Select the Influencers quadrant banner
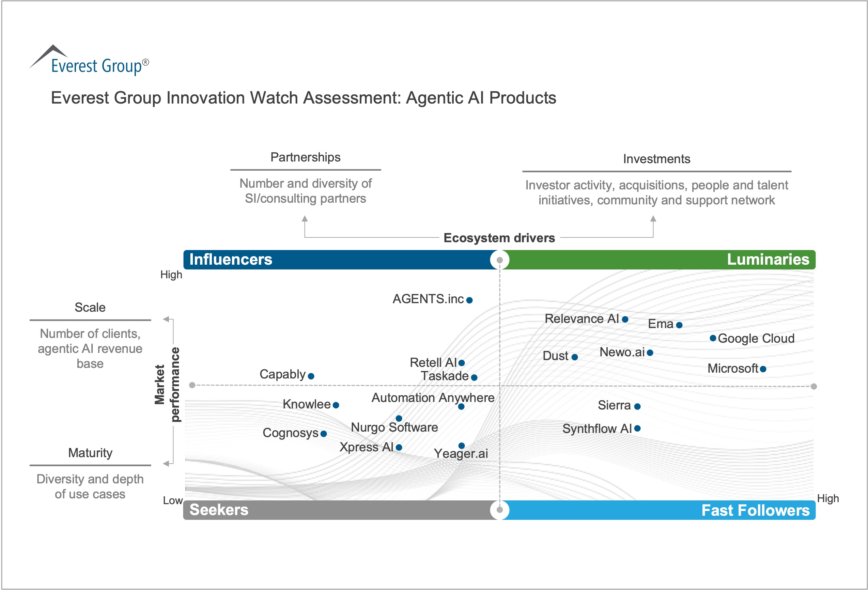 point(336,260)
